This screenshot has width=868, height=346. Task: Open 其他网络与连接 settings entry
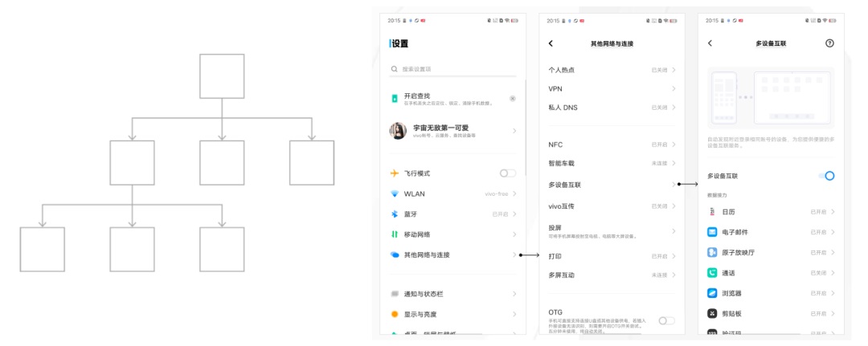[452, 254]
